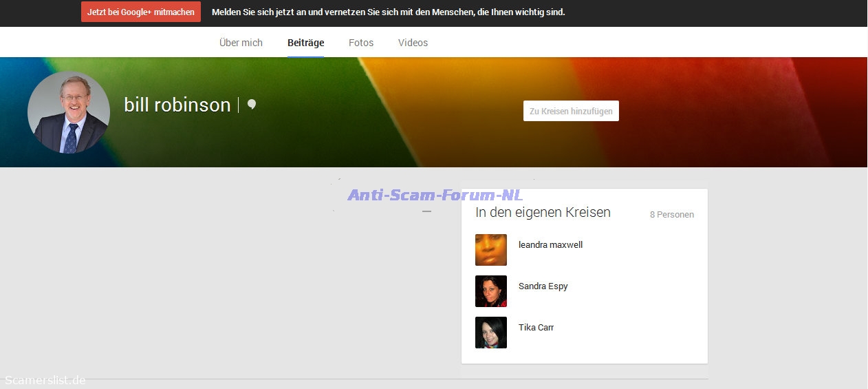The image size is (868, 389).
Task: Click the 'Scamerslist.de' watermark in the corner
Action: (x=45, y=380)
